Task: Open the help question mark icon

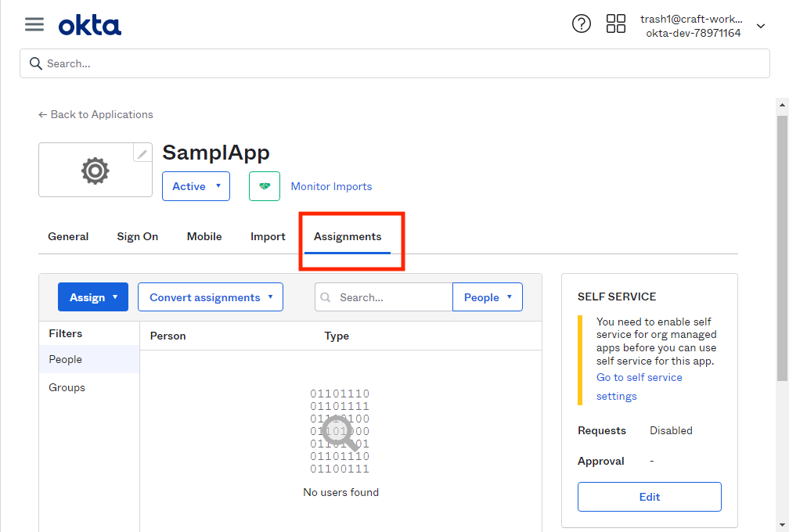Action: click(x=581, y=23)
